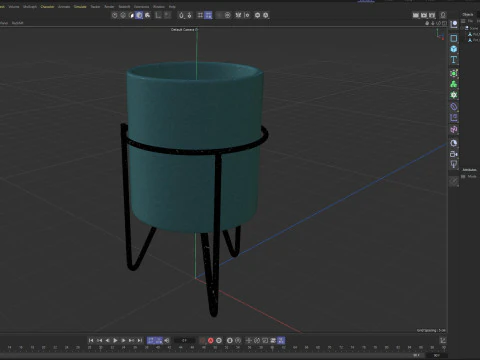Click the timeline layout icon at the far right of the playback bar
Screen dimensions: 480x360
pyautogui.click(x=443, y=340)
